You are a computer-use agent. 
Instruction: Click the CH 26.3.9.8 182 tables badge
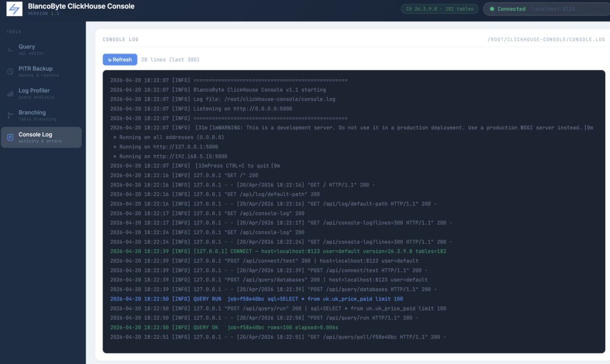click(x=440, y=9)
